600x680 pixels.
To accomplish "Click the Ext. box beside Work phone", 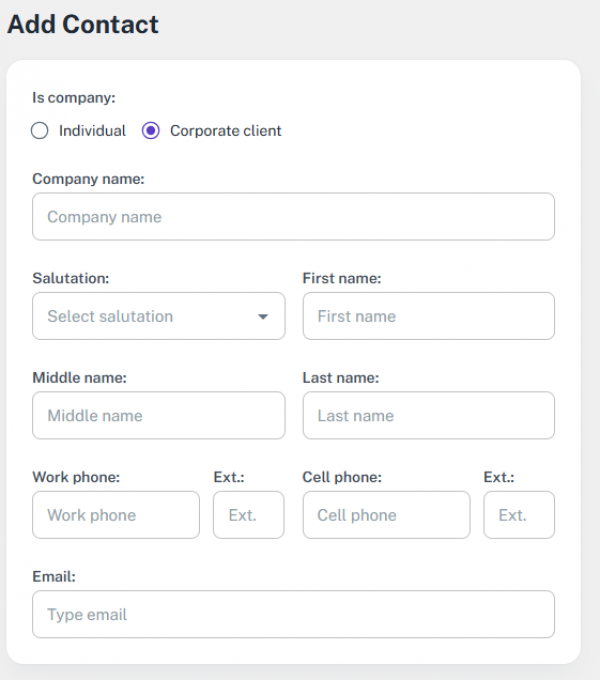I will [248, 515].
